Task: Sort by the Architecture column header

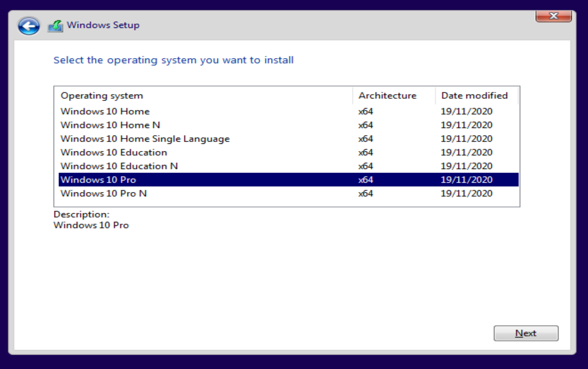Action: coord(394,96)
